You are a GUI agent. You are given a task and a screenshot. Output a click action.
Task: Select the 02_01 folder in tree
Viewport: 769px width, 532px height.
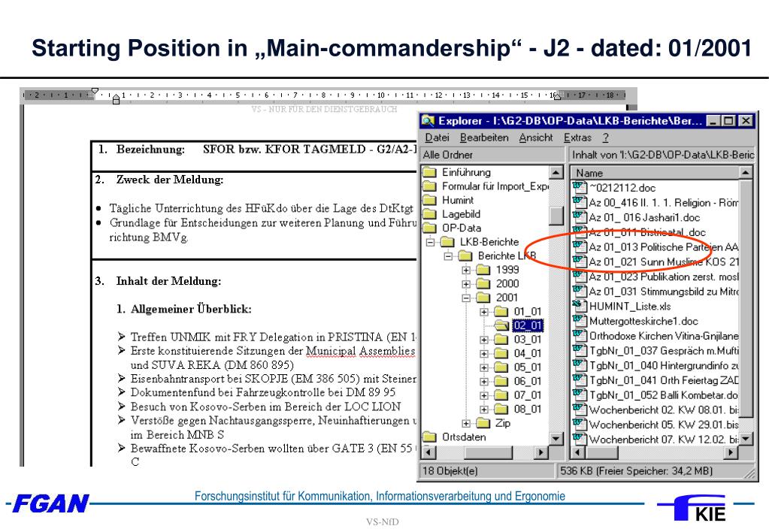[527, 325]
